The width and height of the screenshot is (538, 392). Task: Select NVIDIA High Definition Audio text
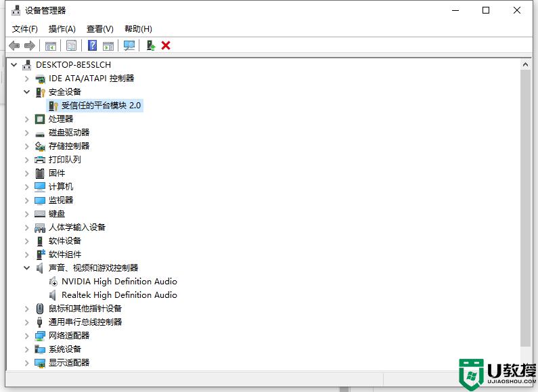pos(119,282)
